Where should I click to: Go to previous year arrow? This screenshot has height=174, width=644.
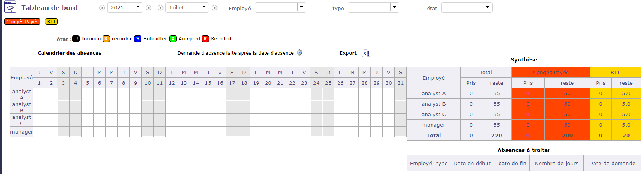click(x=102, y=8)
